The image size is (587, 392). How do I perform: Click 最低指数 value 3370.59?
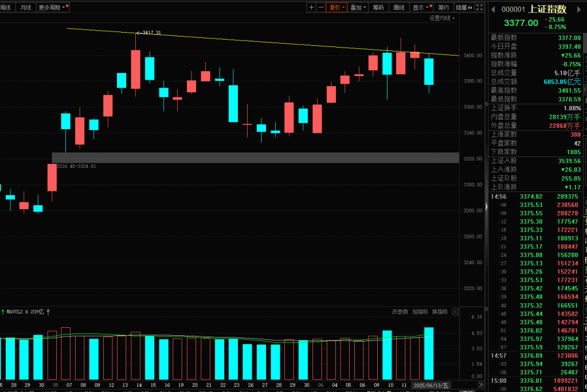[569, 99]
